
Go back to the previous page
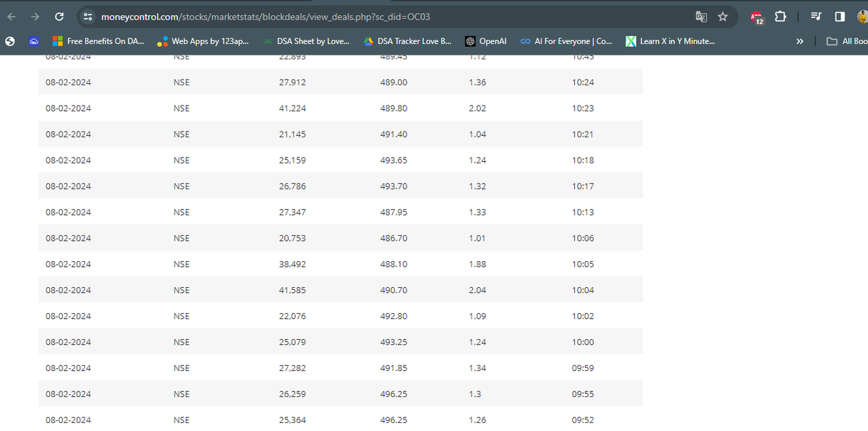[12, 16]
